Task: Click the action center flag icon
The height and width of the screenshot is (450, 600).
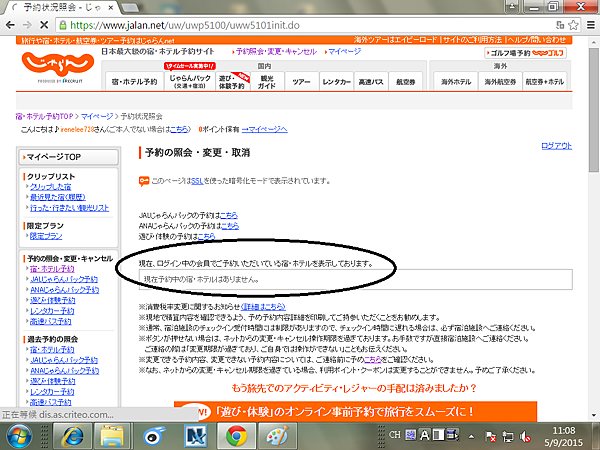Action: coord(491,436)
